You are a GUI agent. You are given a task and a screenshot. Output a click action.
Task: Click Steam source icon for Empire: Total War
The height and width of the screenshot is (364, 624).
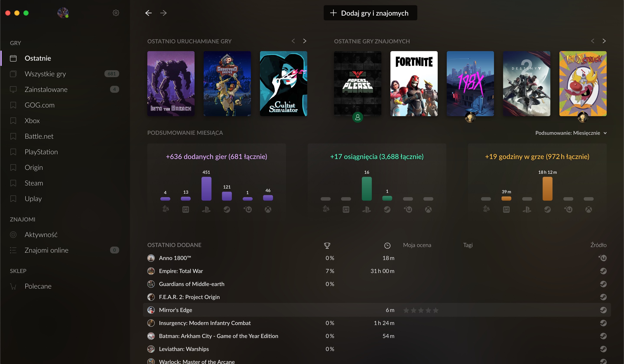point(603,271)
